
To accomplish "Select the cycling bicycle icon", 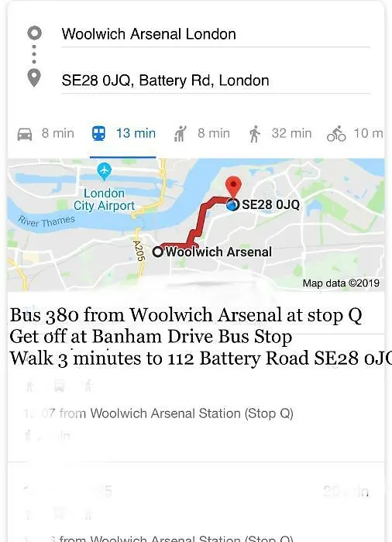I will tap(336, 134).
